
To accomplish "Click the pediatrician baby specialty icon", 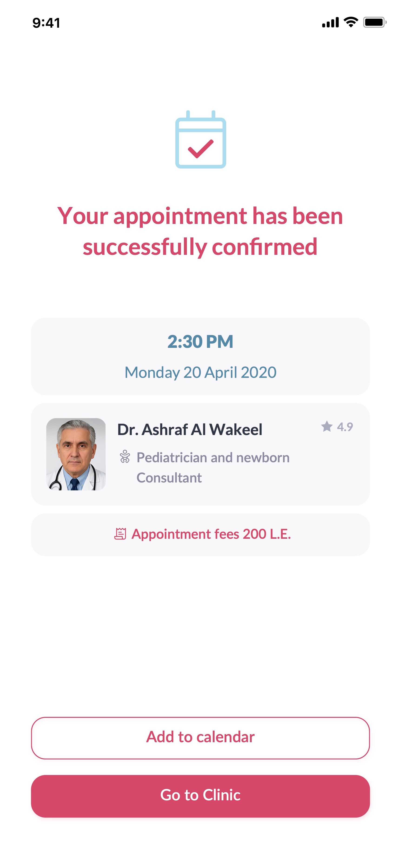I will pos(125,457).
